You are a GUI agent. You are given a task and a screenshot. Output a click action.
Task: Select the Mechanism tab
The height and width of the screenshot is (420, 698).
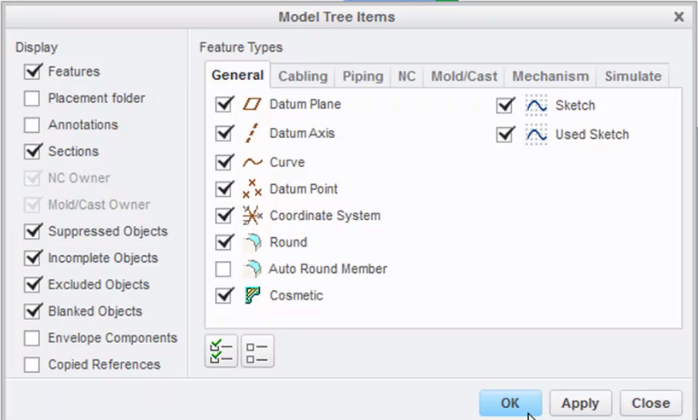tap(550, 76)
